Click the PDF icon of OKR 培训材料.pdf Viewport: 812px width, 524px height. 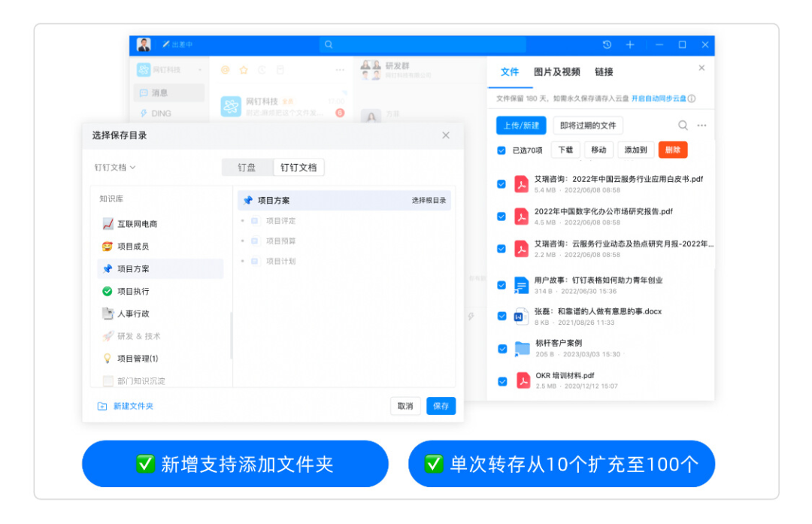coord(523,380)
